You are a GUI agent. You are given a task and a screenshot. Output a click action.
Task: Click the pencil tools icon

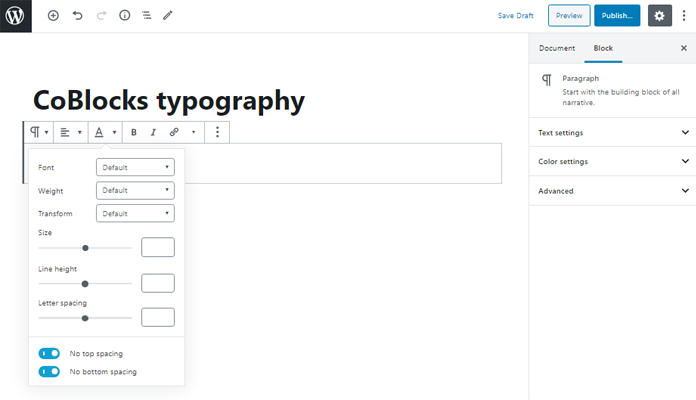[x=168, y=16]
